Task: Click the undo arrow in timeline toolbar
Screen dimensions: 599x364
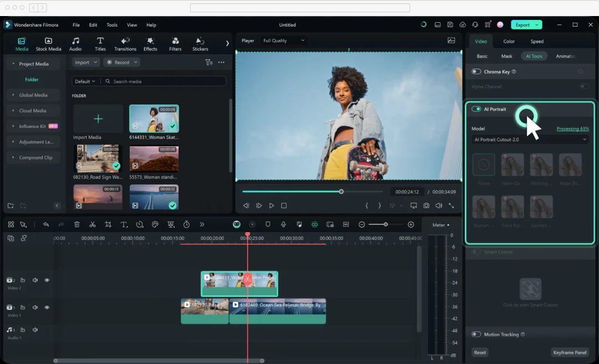Action: 46,224
